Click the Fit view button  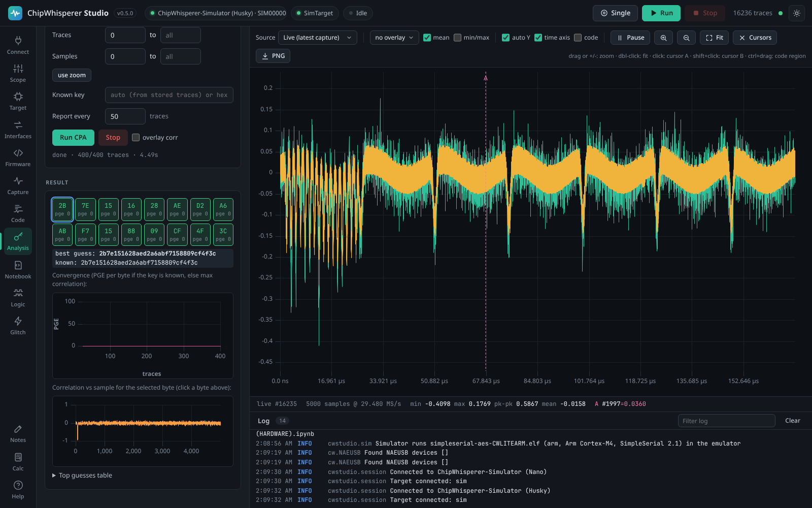(x=715, y=38)
